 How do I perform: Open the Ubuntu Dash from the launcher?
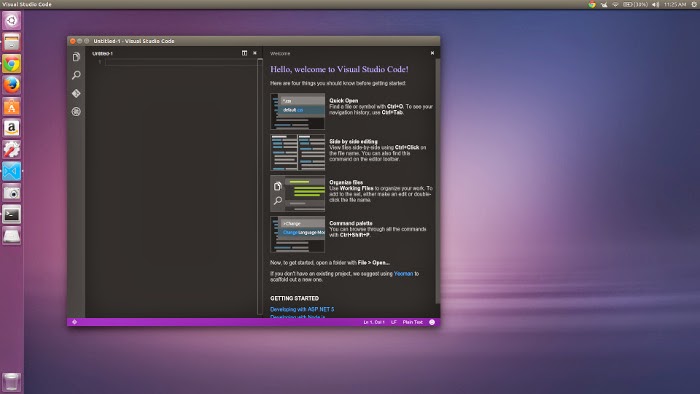[12, 21]
